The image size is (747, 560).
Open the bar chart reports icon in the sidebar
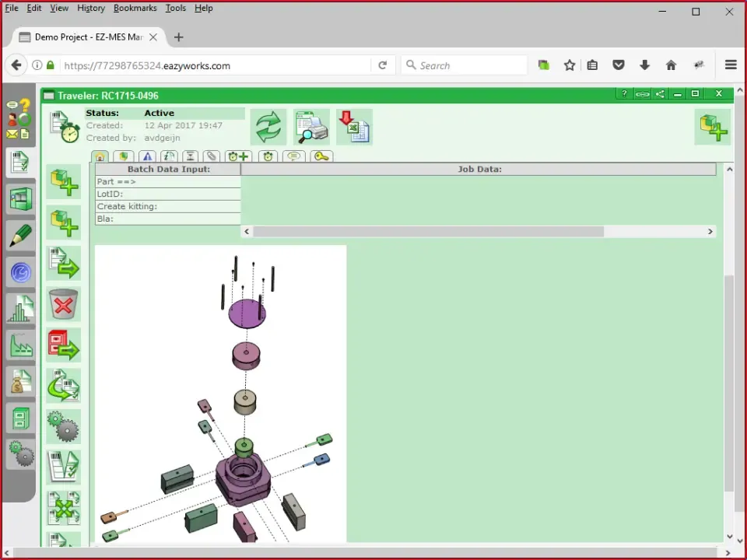point(19,309)
